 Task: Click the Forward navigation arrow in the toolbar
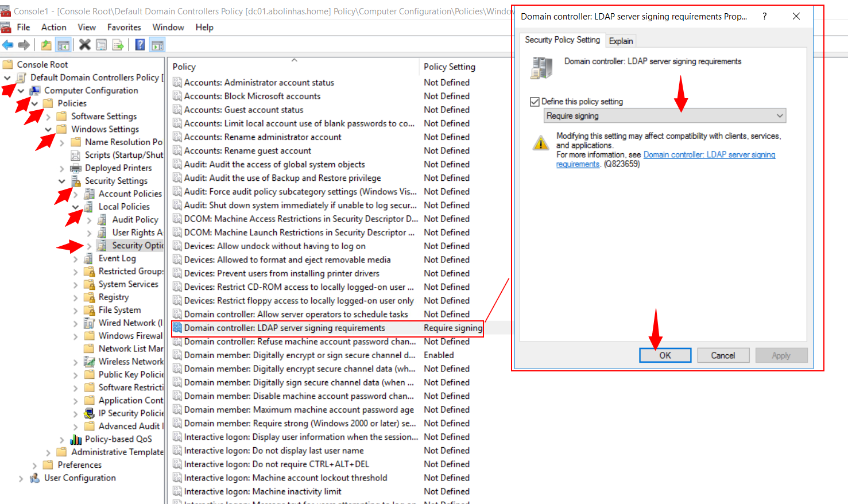point(24,45)
